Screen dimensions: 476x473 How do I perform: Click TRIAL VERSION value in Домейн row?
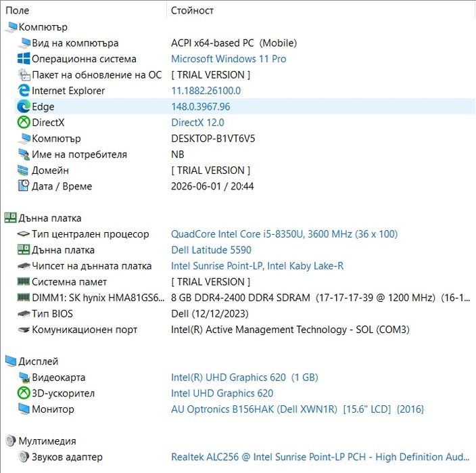click(211, 171)
